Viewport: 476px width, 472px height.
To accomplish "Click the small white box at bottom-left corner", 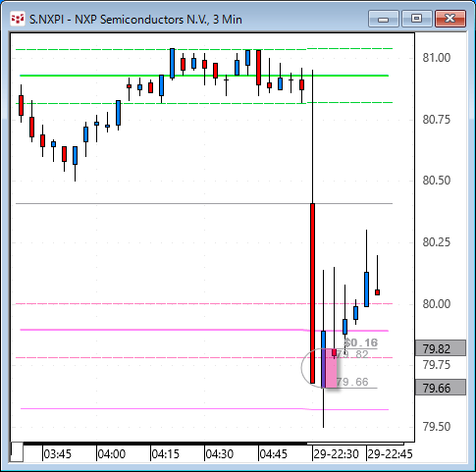I will coord(17,452).
